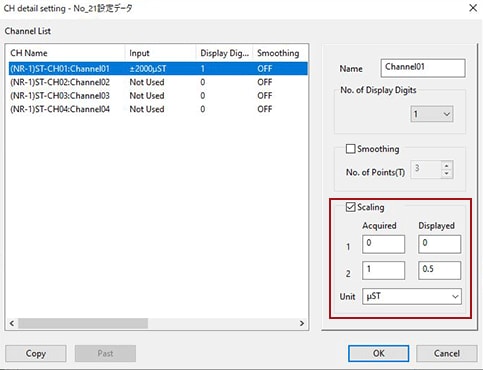Image resolution: width=483 pixels, height=370 pixels.
Task: Click the Copy button
Action: (36, 353)
